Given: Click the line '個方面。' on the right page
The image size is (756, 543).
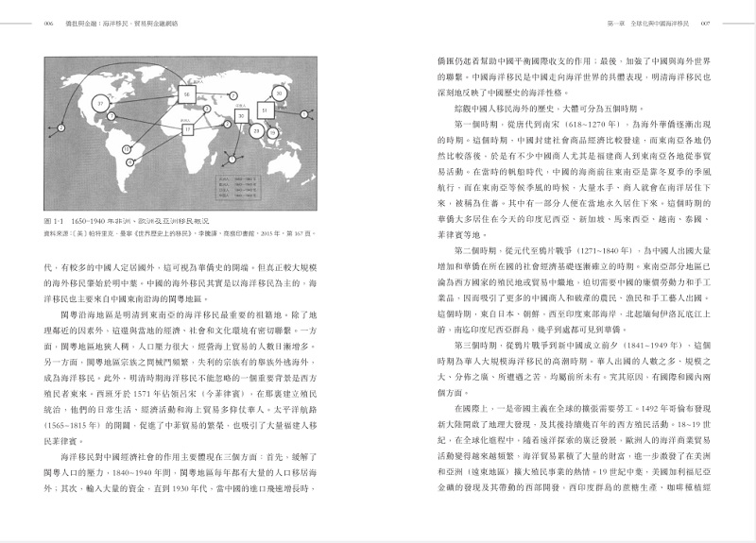Looking at the screenshot, I should tap(454, 393).
